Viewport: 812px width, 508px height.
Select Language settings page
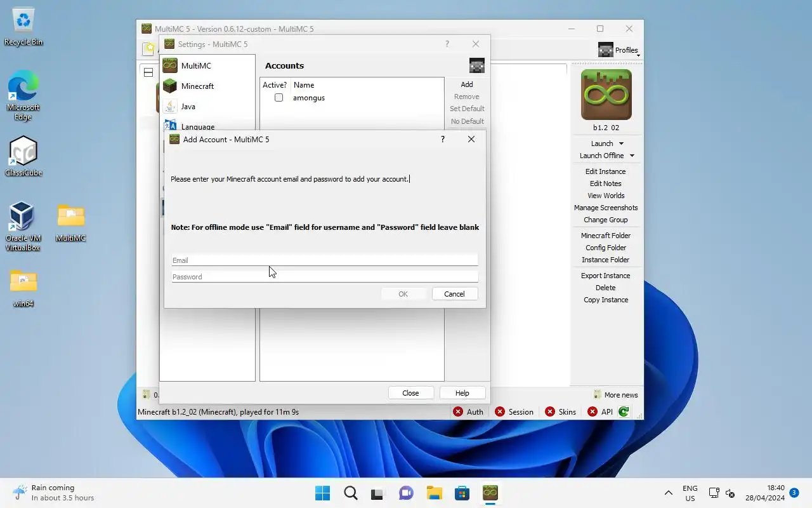click(x=207, y=125)
